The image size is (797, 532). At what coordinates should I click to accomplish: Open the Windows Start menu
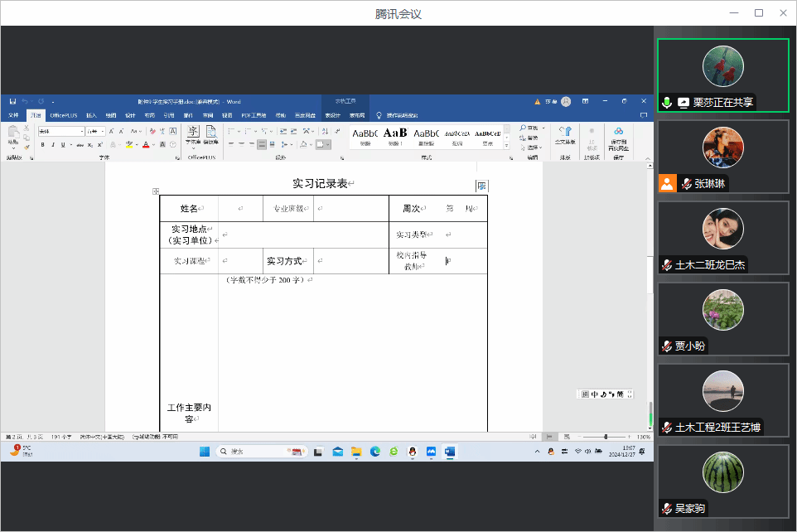click(205, 452)
